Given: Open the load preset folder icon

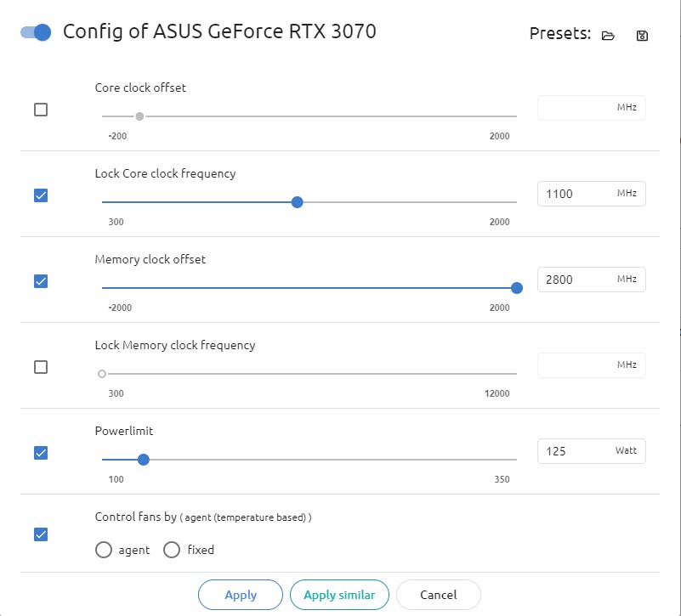Looking at the screenshot, I should pyautogui.click(x=608, y=36).
